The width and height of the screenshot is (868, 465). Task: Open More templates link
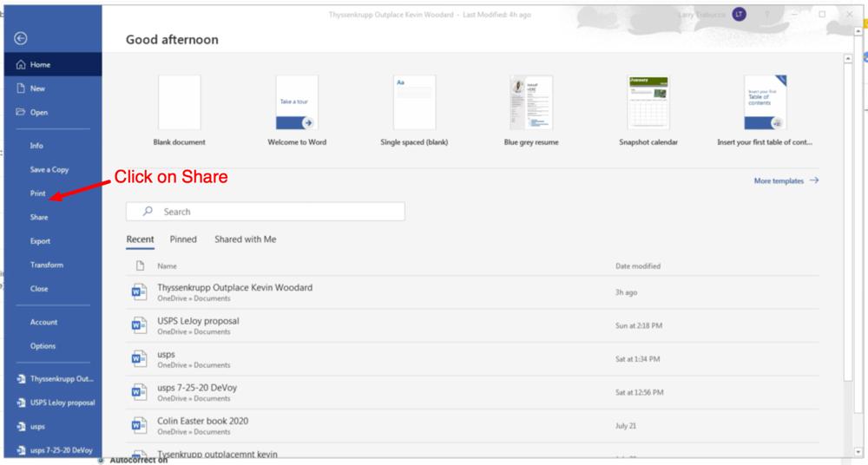tap(779, 181)
